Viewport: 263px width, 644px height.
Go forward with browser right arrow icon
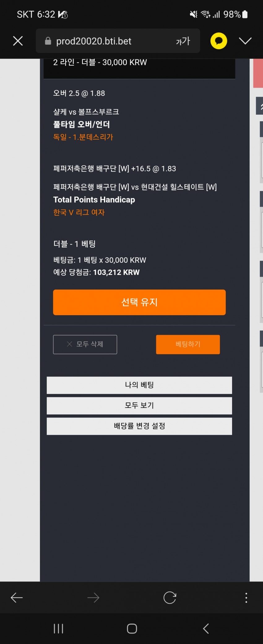(x=93, y=598)
